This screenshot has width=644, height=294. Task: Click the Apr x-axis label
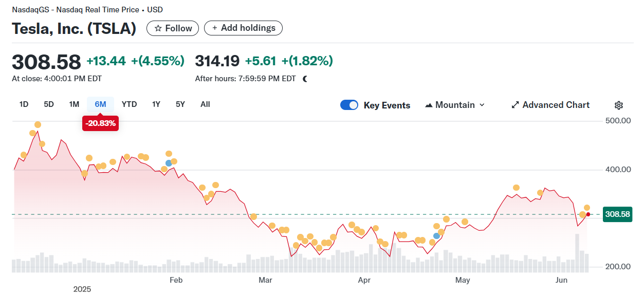point(364,280)
